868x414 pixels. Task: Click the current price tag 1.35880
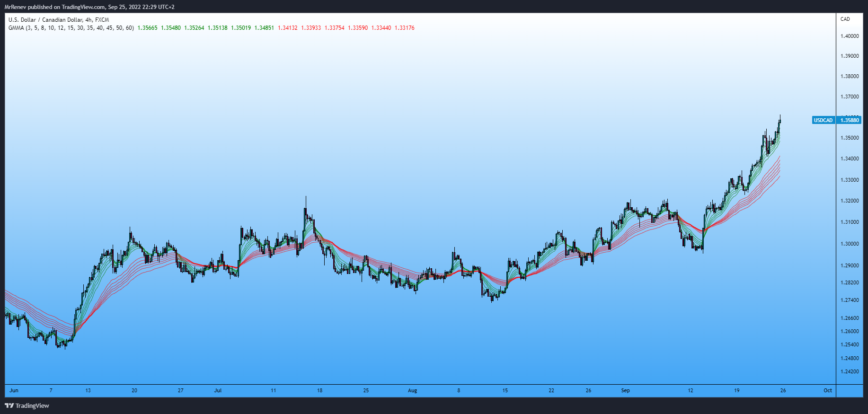pos(849,120)
